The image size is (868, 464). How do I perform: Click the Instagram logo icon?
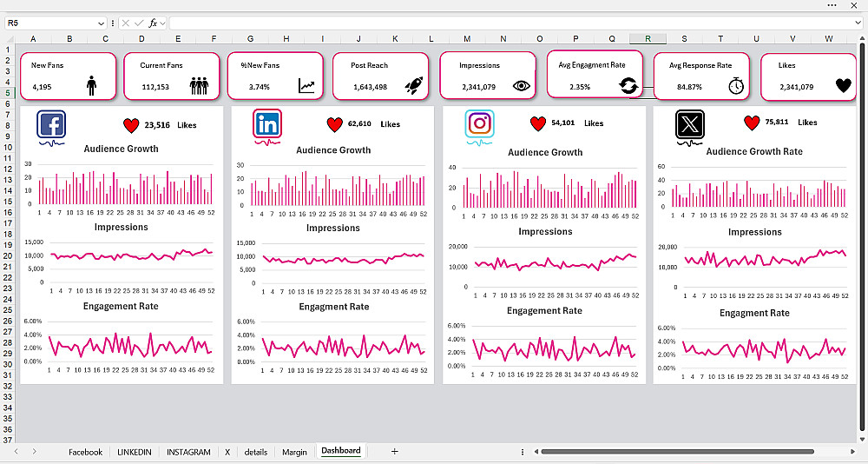pos(479,123)
